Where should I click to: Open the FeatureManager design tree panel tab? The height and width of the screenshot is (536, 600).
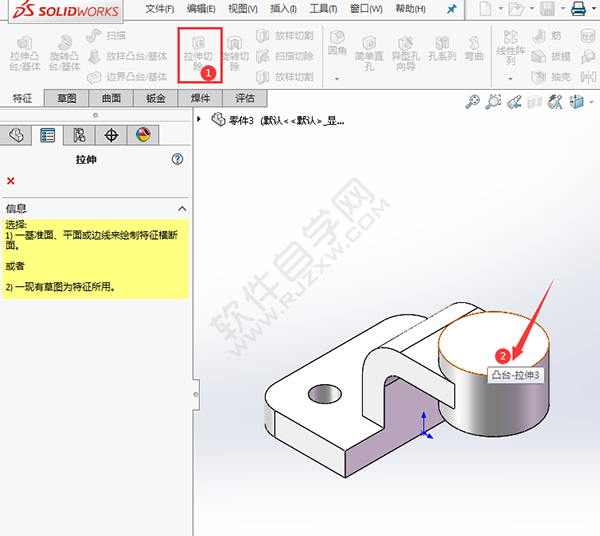click(16, 135)
